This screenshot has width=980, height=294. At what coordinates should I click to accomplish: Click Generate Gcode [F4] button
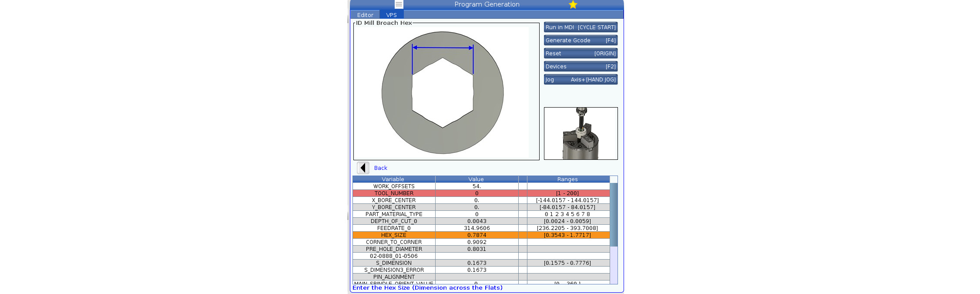click(581, 40)
